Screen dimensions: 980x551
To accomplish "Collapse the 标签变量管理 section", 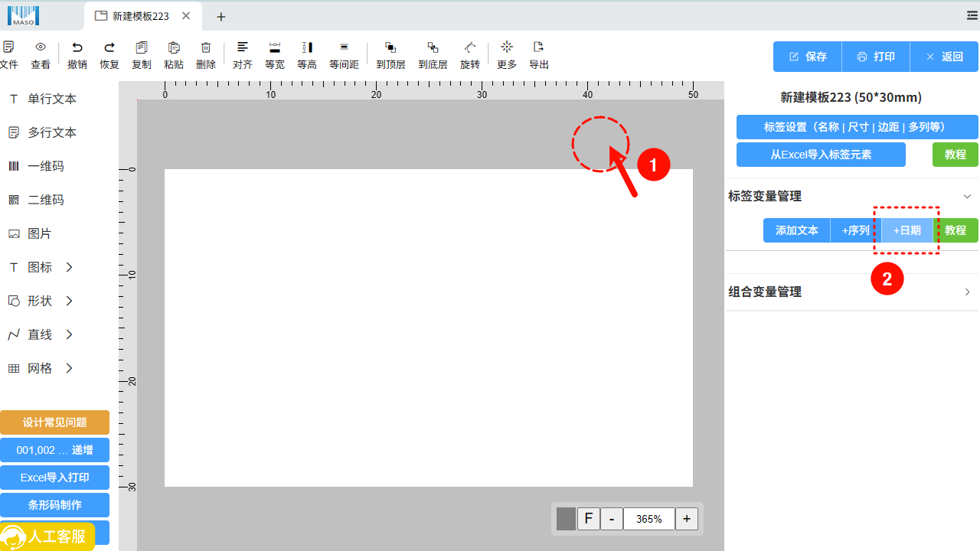I will 967,197.
